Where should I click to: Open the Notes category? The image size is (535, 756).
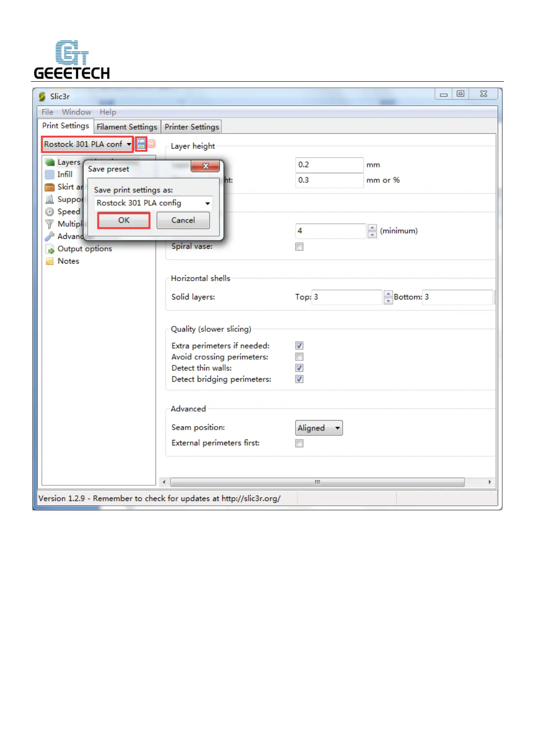point(62,261)
